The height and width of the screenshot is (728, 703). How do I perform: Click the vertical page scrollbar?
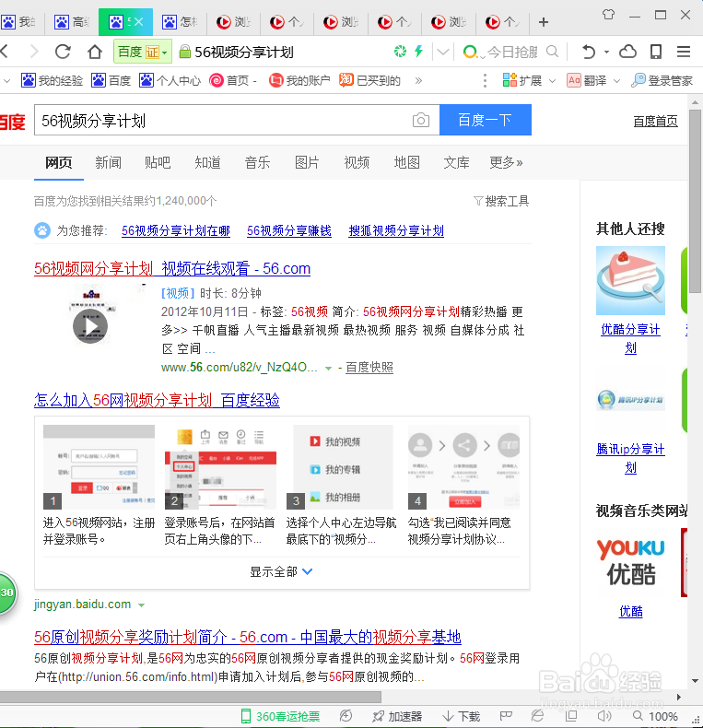click(695, 202)
